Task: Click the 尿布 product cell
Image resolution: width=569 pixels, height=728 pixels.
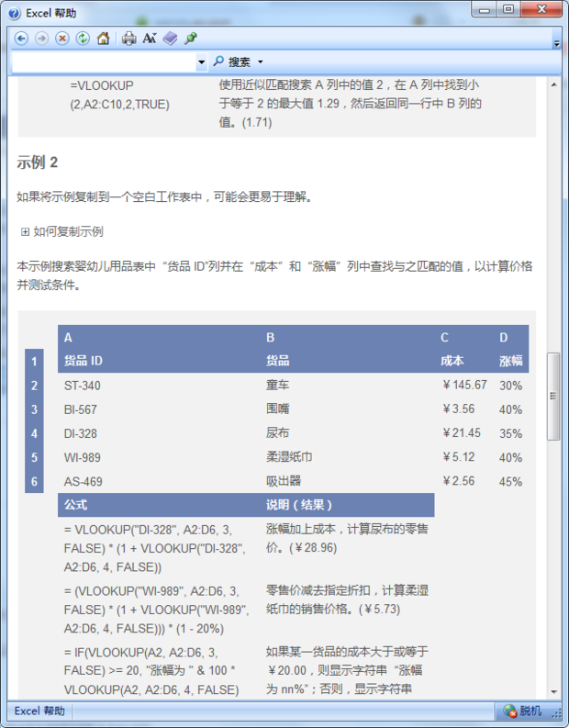Action: coord(277,433)
